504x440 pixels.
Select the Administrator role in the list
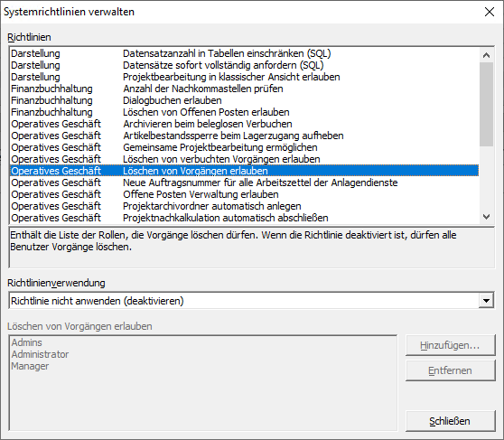tap(40, 354)
